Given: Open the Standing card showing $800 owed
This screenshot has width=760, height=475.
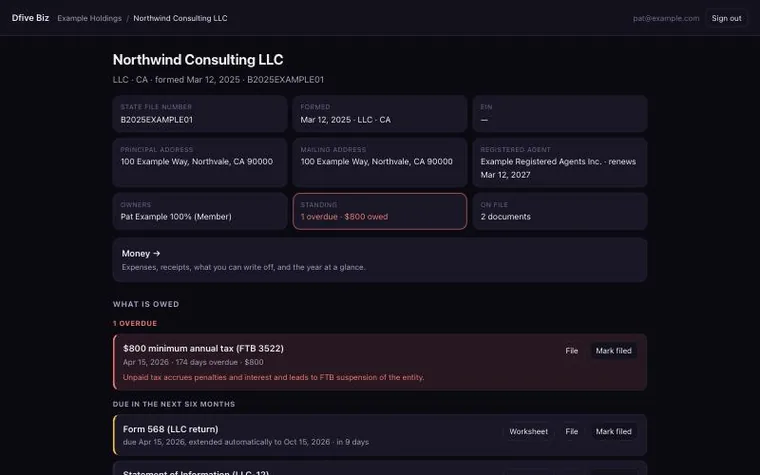Looking at the screenshot, I should coord(380,211).
